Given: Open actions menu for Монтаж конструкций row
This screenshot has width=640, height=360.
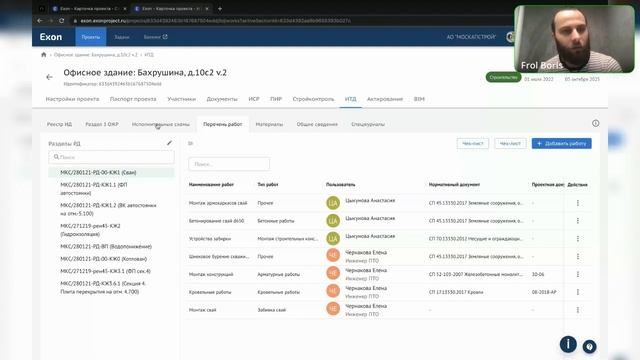Looking at the screenshot, I should click(578, 274).
